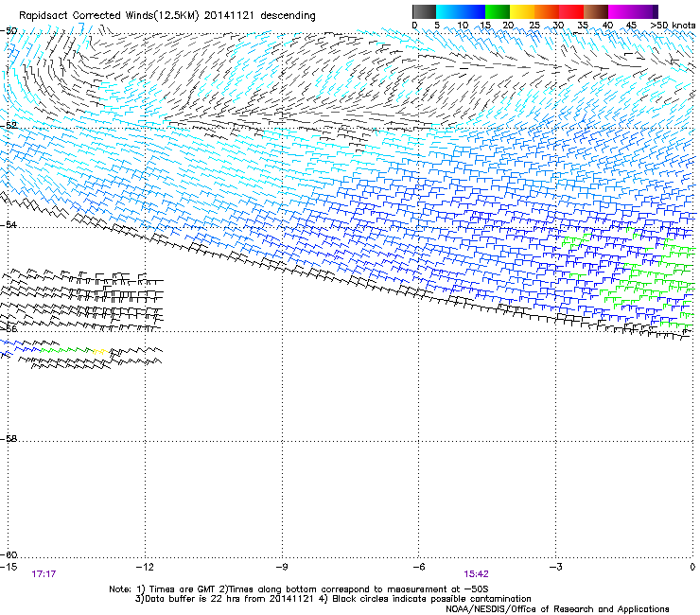Click the -56 latitude axis label
The height and width of the screenshot is (615, 700).
pyautogui.click(x=9, y=328)
